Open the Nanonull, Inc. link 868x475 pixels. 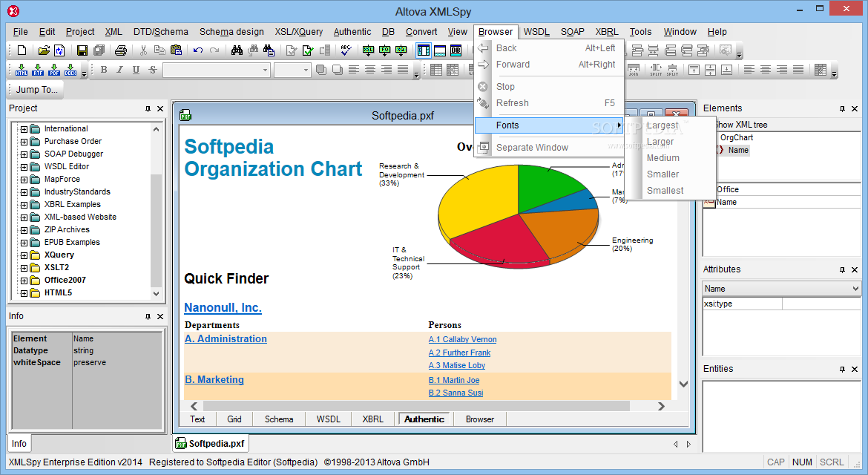click(x=223, y=308)
